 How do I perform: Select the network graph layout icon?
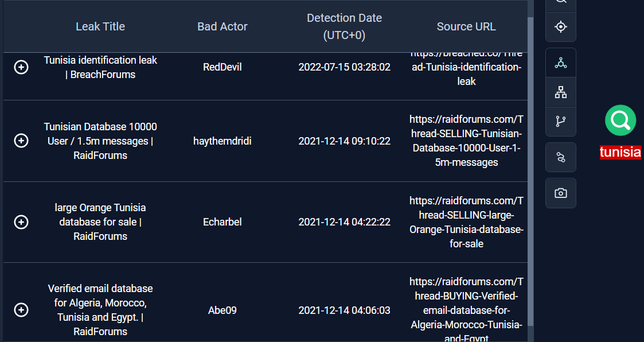tap(561, 63)
